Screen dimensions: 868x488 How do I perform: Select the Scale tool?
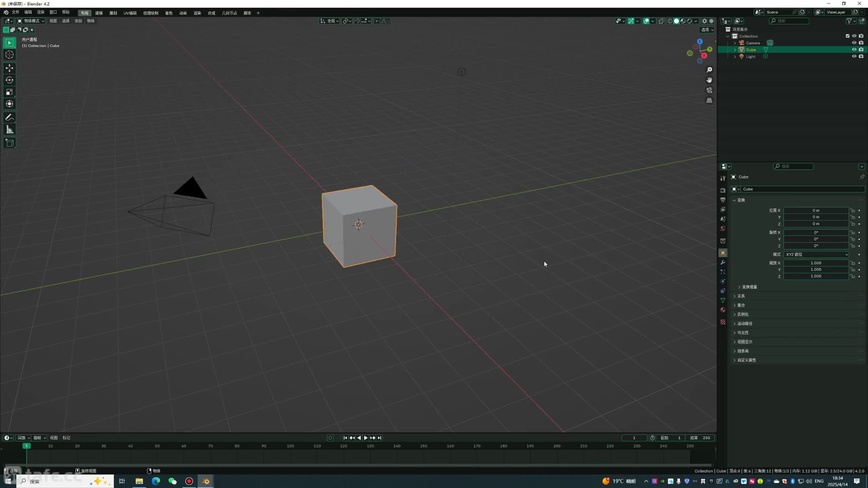(9, 92)
